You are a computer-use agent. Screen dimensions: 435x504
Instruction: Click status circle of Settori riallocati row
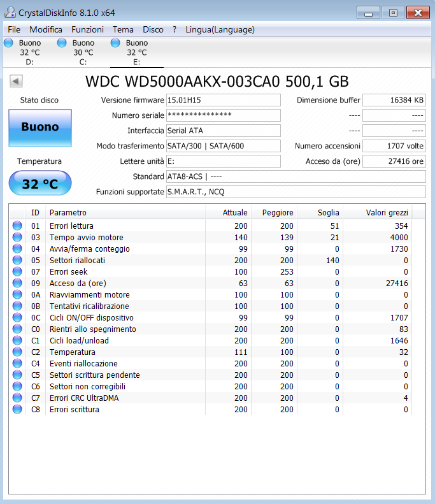[x=17, y=260]
